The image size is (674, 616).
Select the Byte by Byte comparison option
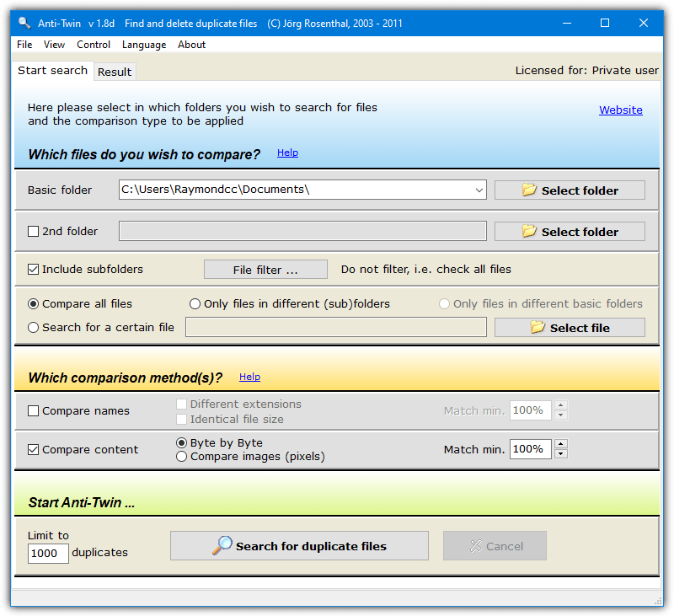(x=181, y=442)
